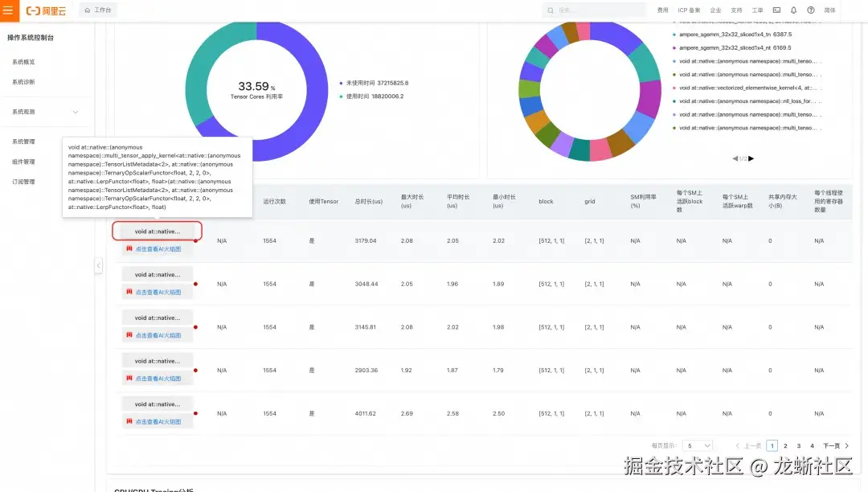Select the total time cell 3179.04
The height and width of the screenshot is (492, 868).
tap(366, 240)
